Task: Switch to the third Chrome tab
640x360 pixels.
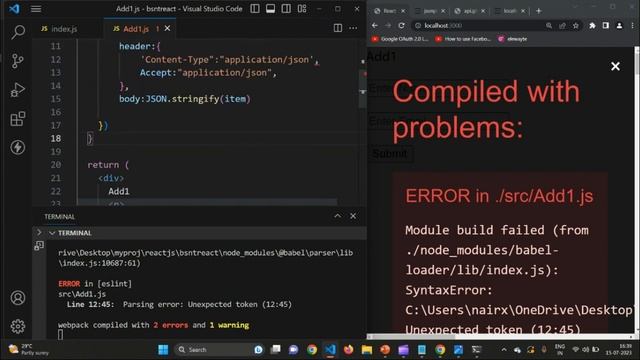Action: (466, 11)
